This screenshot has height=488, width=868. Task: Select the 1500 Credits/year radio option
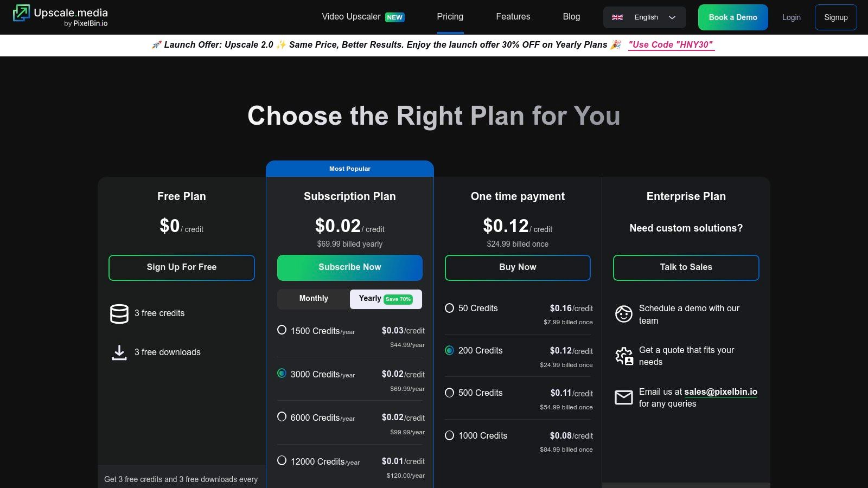pyautogui.click(x=282, y=330)
